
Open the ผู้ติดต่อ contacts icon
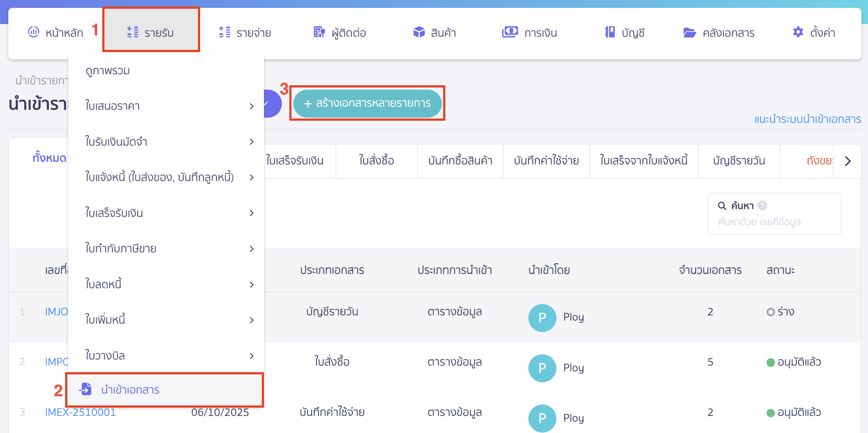[319, 31]
